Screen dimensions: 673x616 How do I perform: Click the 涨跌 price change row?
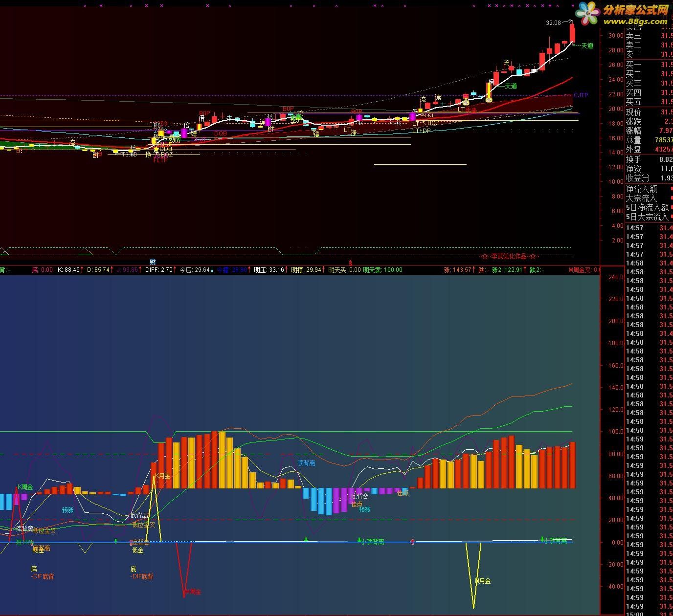[649, 121]
